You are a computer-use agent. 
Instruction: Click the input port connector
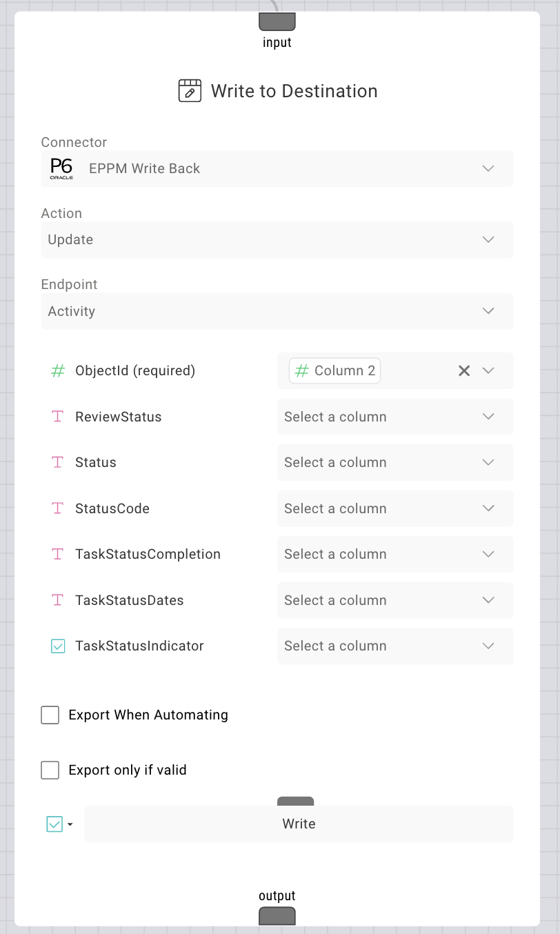[277, 21]
